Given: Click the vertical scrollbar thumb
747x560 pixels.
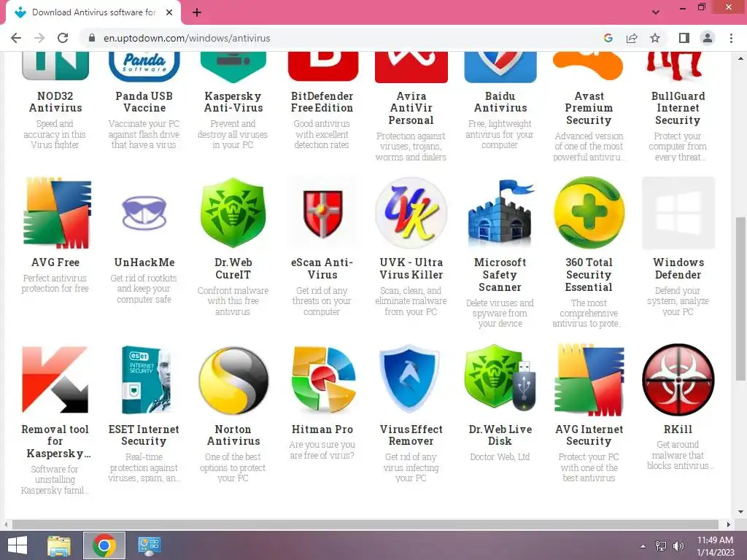Looking at the screenshot, I should click(740, 298).
